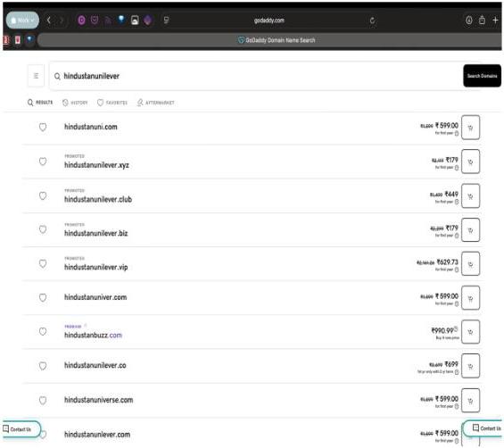This screenshot has width=504, height=448.
Task: Favorite hindustanuni.com with heart icon
Action: 43,127
